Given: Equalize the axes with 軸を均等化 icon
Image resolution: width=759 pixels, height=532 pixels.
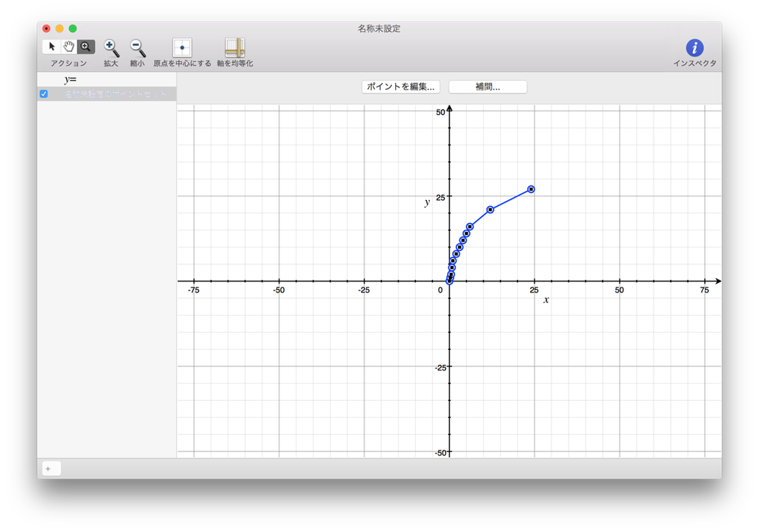Looking at the screenshot, I should pyautogui.click(x=233, y=46).
